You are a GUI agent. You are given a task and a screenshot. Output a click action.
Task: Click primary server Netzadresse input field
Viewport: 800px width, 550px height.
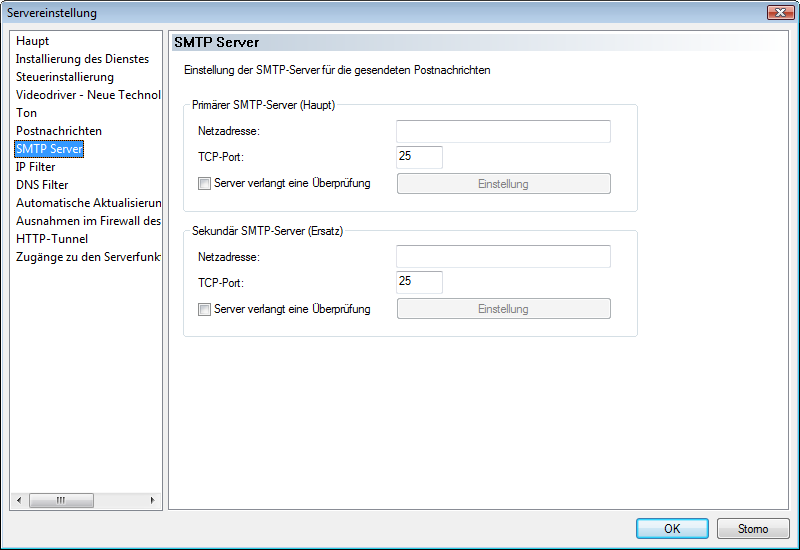click(503, 132)
